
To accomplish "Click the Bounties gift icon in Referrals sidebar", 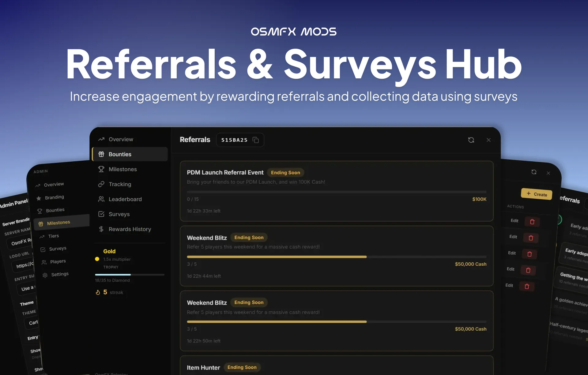I will 101,154.
